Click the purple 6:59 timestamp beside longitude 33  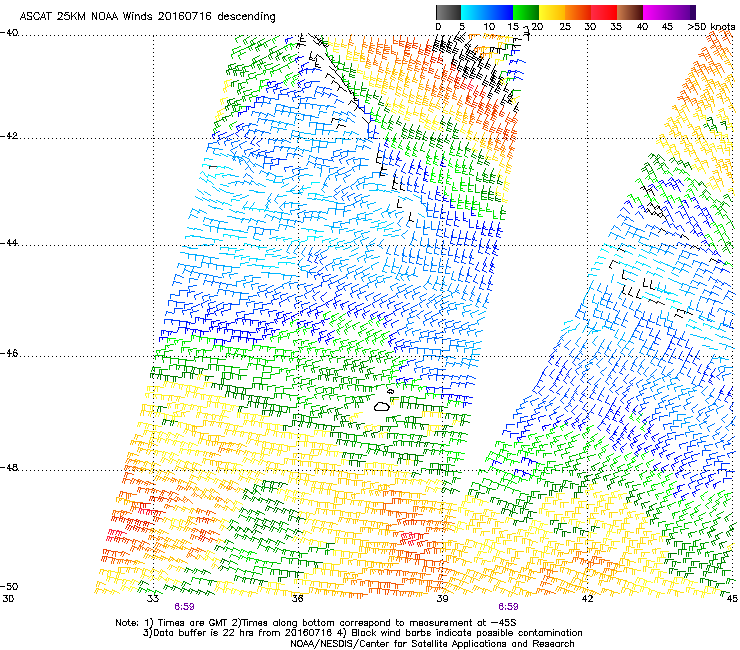tap(184, 607)
